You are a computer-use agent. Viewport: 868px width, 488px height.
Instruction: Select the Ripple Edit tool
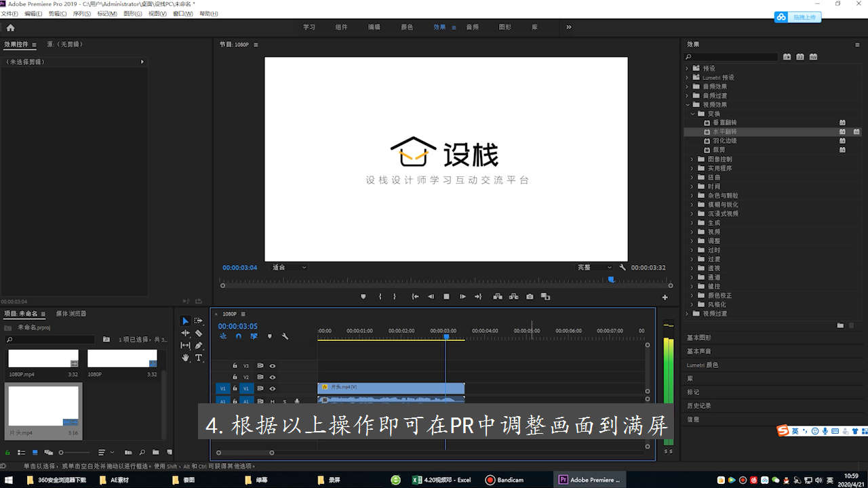(x=185, y=333)
